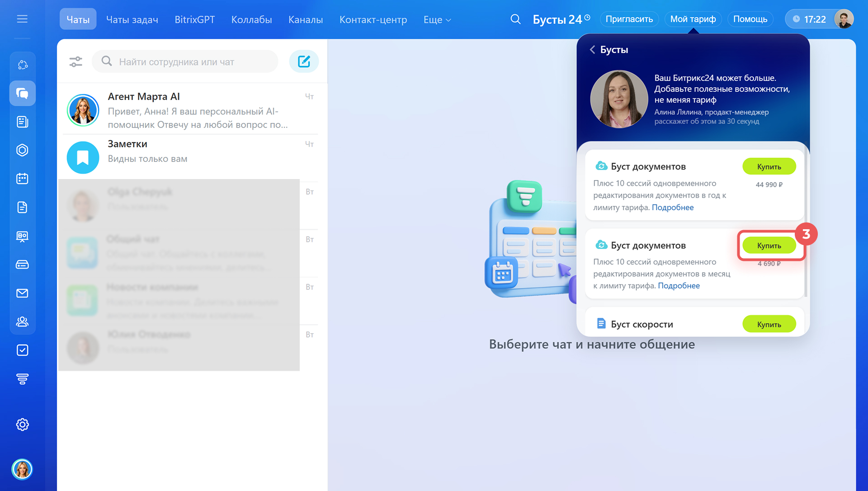
Task: Go back via the Бусты chevron
Action: (x=592, y=50)
